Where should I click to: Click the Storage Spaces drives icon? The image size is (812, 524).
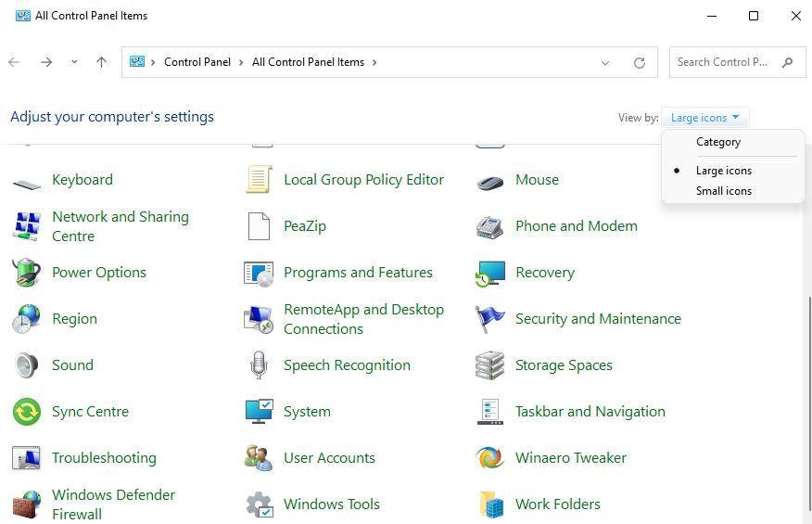pos(490,365)
